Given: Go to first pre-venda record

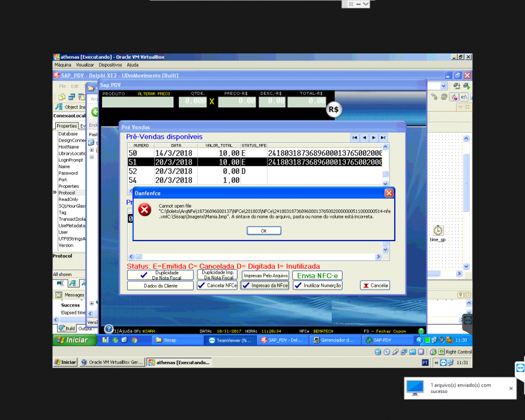Looking at the screenshot, I should point(355,137).
